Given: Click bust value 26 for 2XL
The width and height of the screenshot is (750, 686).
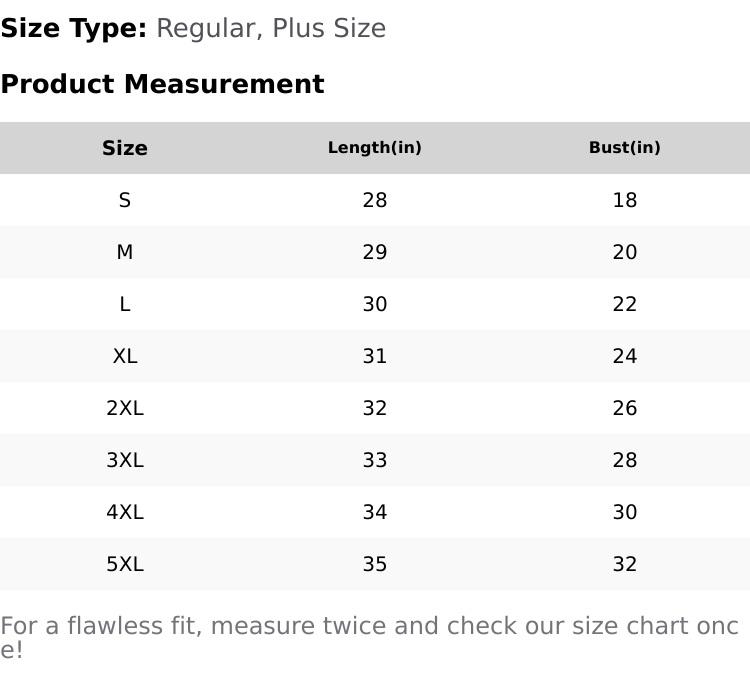Looking at the screenshot, I should pos(625,408).
